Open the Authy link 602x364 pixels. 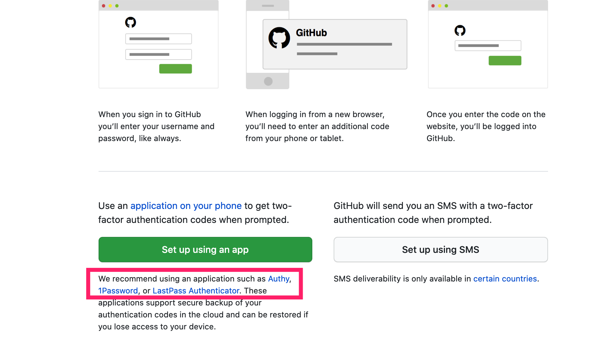point(279,279)
